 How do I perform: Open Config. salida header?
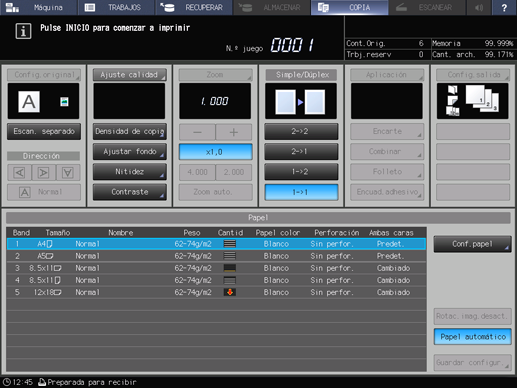tap(473, 75)
